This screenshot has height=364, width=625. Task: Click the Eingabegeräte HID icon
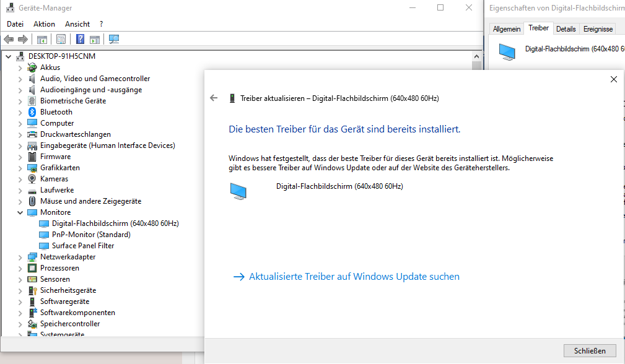coord(32,145)
